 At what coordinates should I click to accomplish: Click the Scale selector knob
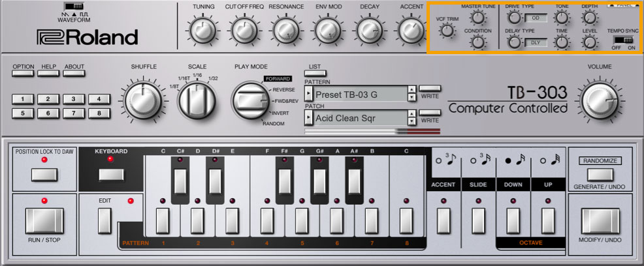[197, 100]
